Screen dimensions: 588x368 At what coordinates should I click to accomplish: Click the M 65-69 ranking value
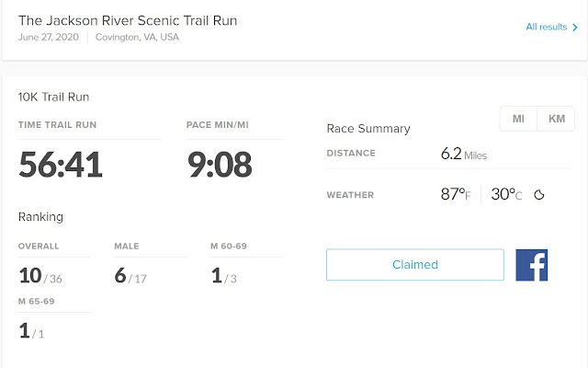(x=31, y=330)
